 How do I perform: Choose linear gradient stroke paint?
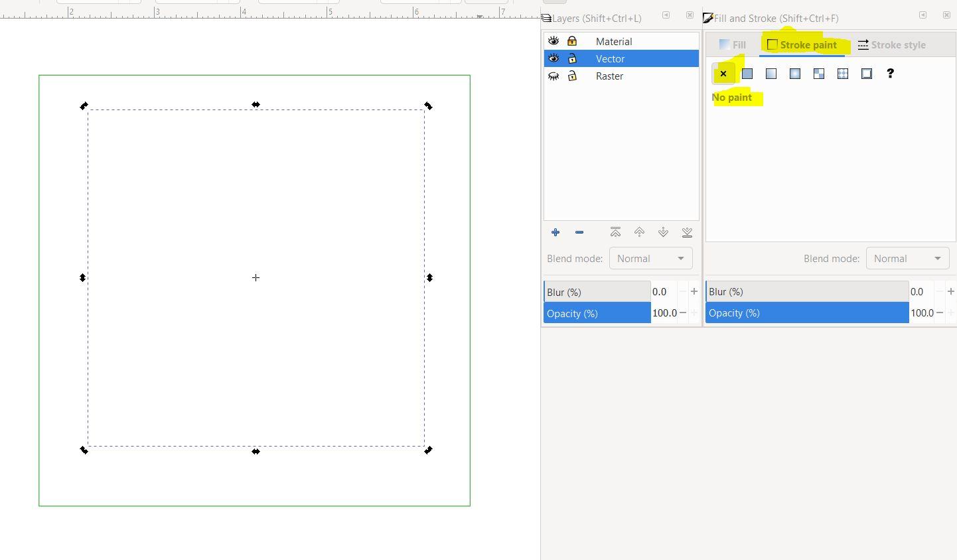(x=771, y=74)
